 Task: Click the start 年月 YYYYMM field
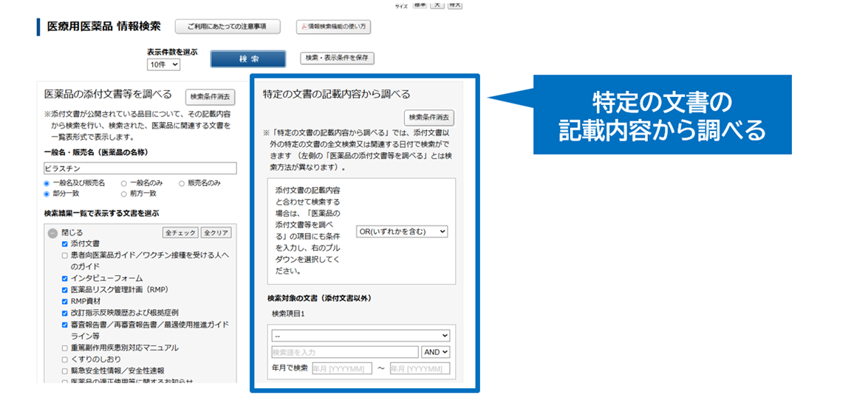coord(342,368)
